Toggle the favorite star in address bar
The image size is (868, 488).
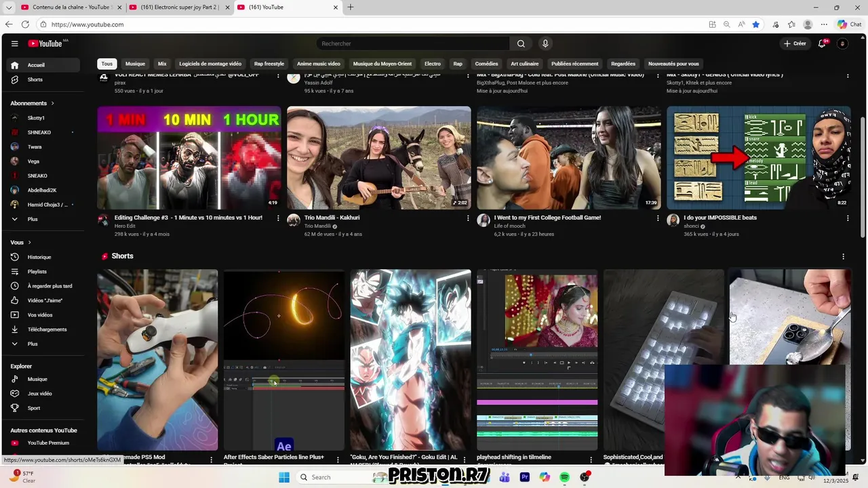[756, 24]
